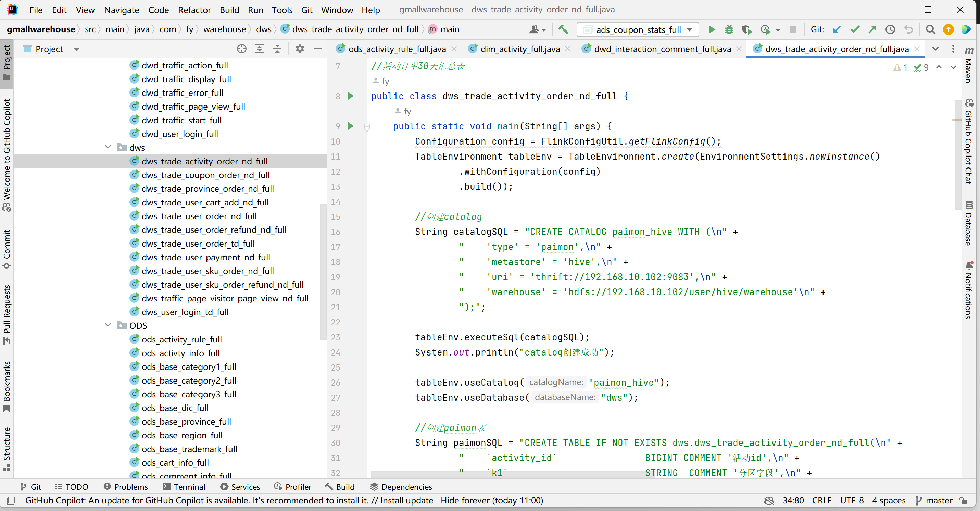Open the Refactor menu

[x=194, y=10]
